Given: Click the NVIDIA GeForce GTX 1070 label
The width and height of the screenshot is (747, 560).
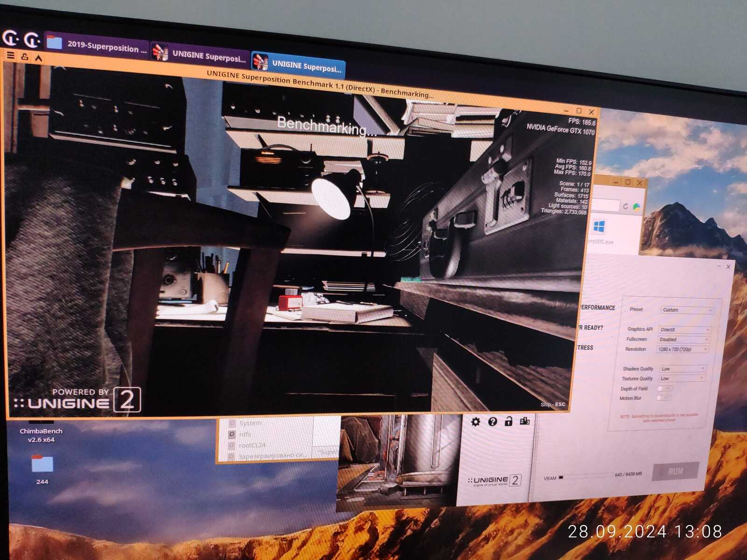Looking at the screenshot, I should pos(561,129).
